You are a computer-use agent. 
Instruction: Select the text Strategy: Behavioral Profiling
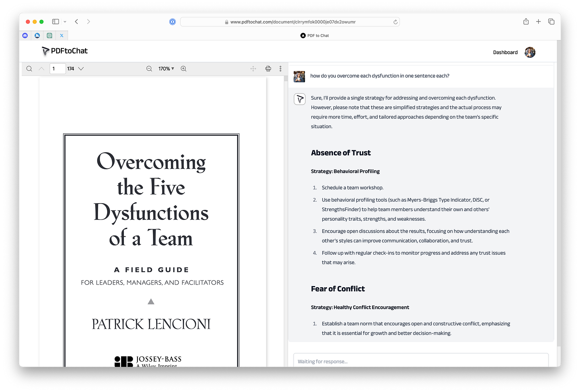345,171
